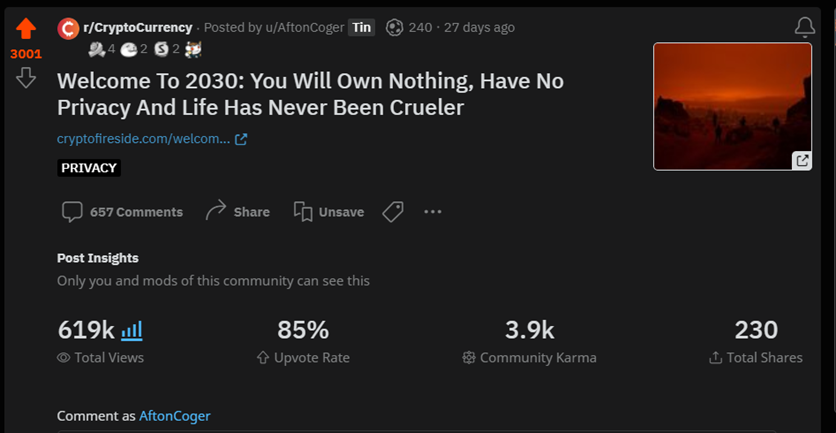
Task: Upvote the post with the orange arrow
Action: [x=26, y=29]
